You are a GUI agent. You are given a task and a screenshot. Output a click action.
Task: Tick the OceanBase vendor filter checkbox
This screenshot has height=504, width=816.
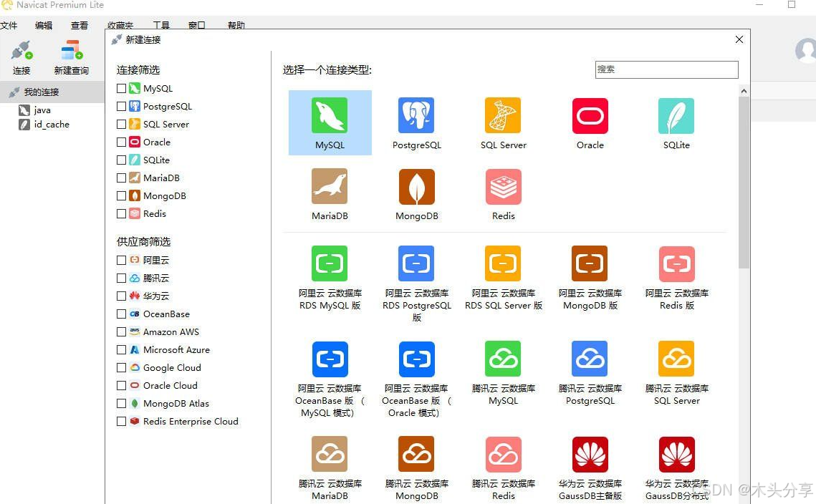[x=121, y=314]
